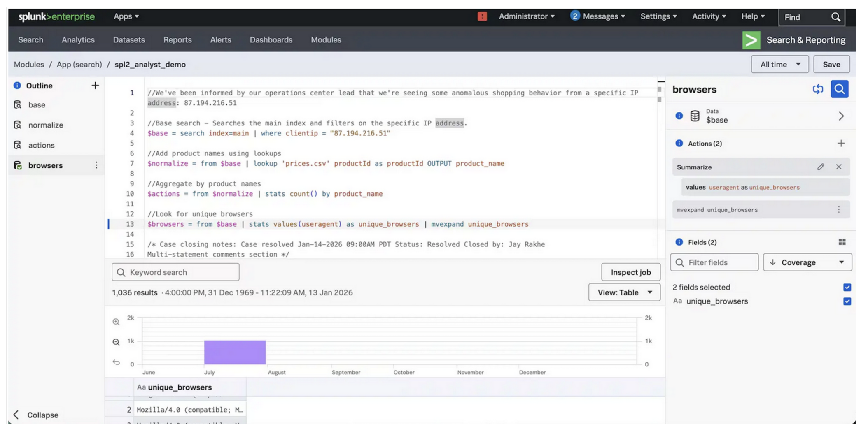Viewport: 868px width, 436px height.
Task: Uncheck the unique_browsers field checkbox
Action: click(x=847, y=301)
